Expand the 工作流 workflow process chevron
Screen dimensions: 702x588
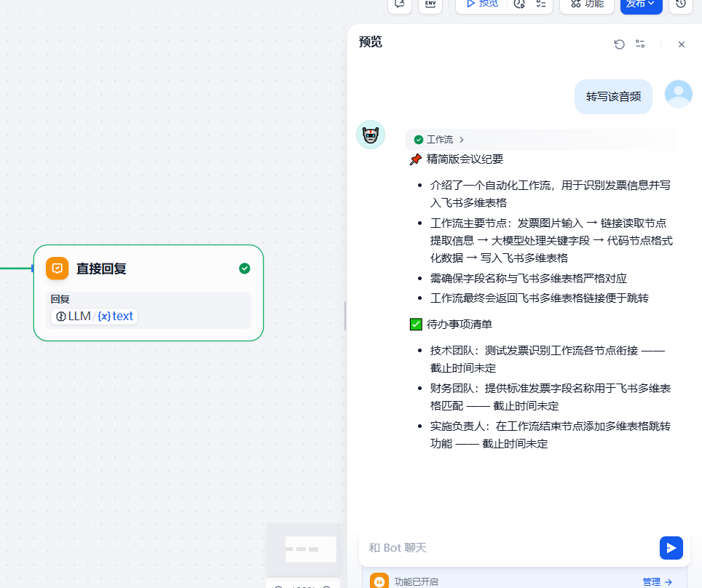pos(462,140)
